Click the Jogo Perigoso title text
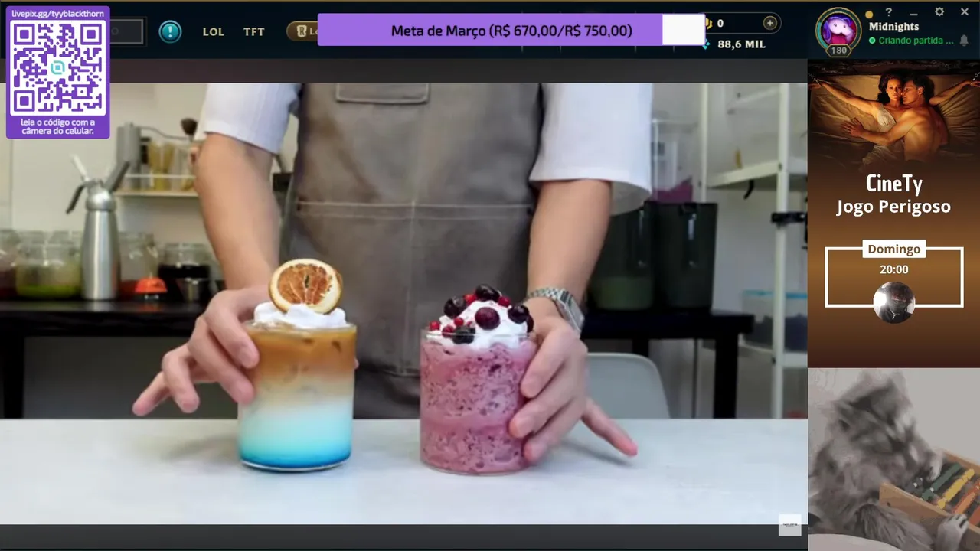Viewport: 980px width, 551px height. [893, 207]
